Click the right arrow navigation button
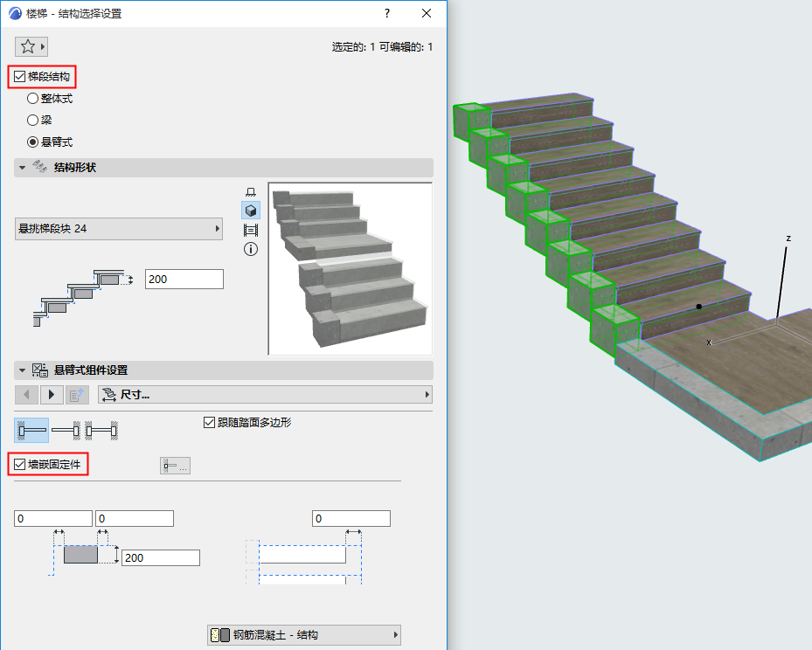 click(x=52, y=394)
